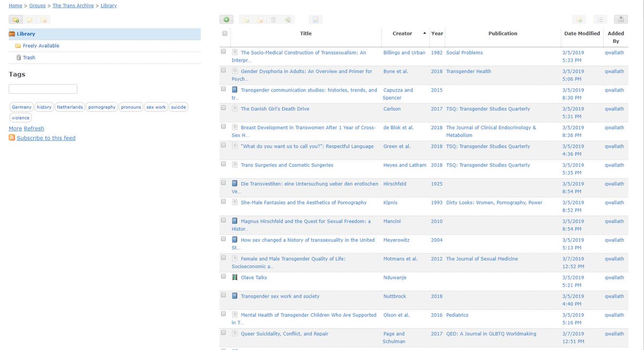Check the box for The Danish Girl's Death Drive
This screenshot has height=350, width=644.
(224, 108)
